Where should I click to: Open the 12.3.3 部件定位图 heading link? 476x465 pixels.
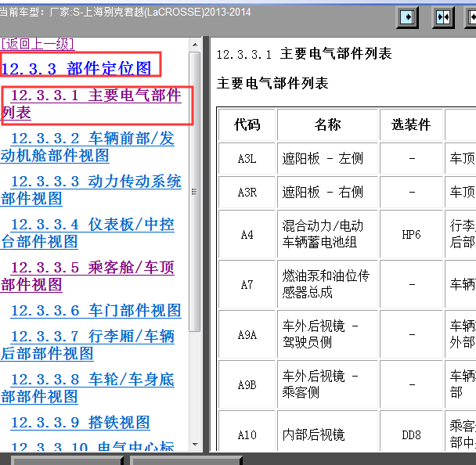click(76, 68)
